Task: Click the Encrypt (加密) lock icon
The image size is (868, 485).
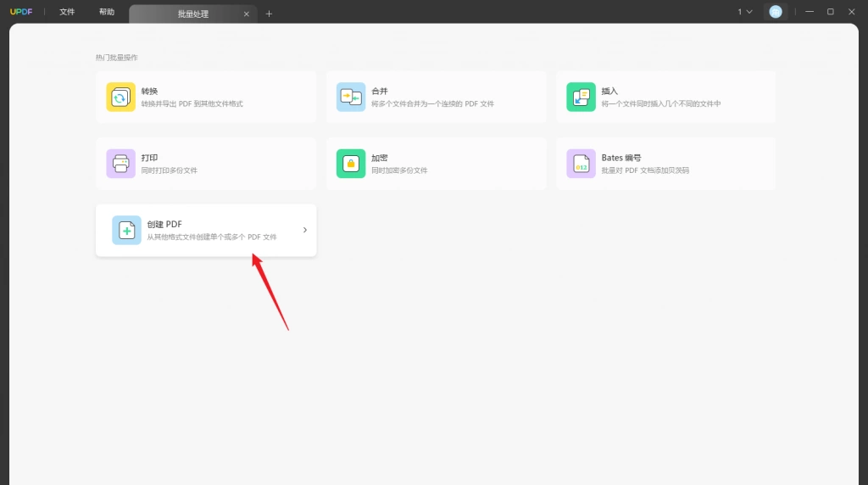Action: coord(351,164)
